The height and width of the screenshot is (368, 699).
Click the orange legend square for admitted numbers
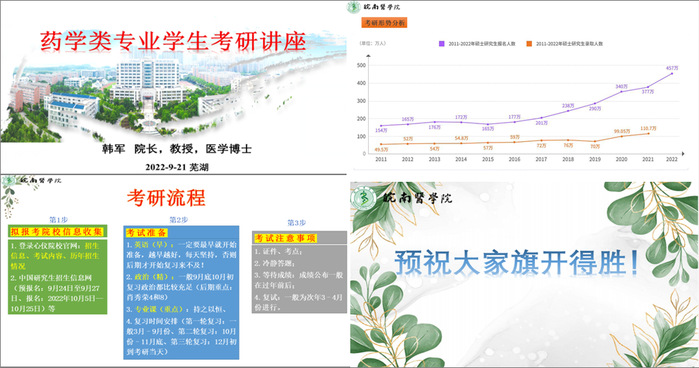(x=529, y=44)
